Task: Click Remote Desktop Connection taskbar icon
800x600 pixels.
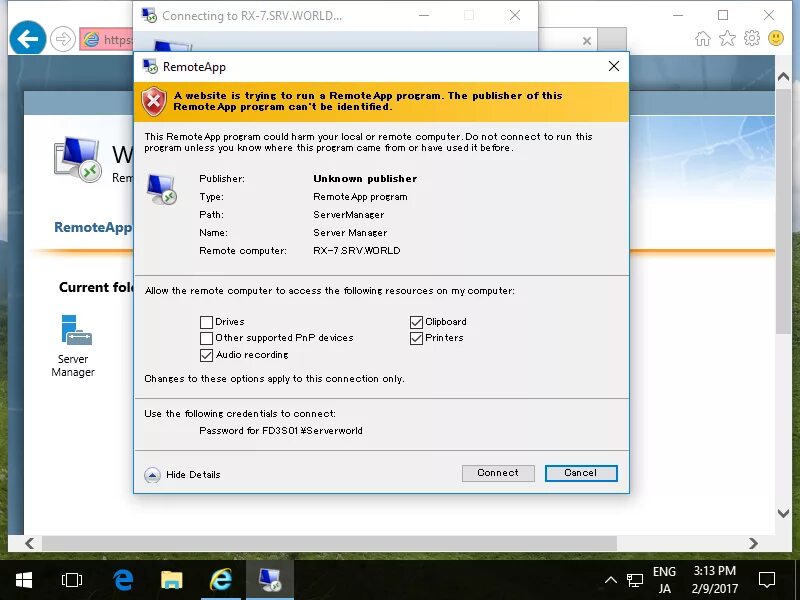Action: click(270, 580)
